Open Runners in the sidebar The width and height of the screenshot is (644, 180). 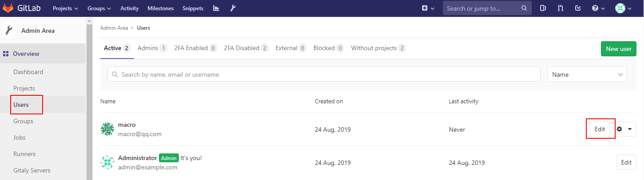(24, 154)
